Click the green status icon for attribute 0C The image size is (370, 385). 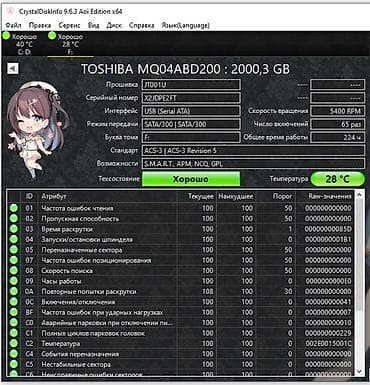[14, 302]
